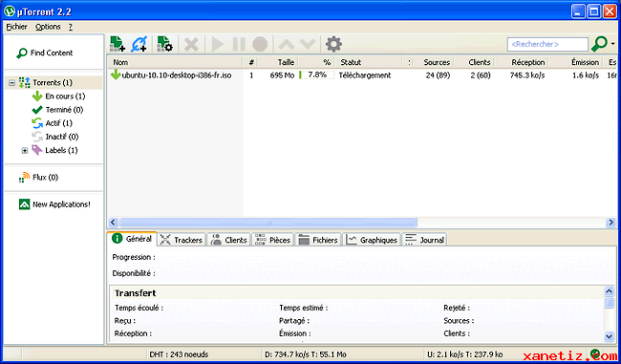Select ubuntu-10.10-desktop-i386-fr.iso torrent row
Viewport: 621px width, 364px height.
(x=362, y=75)
